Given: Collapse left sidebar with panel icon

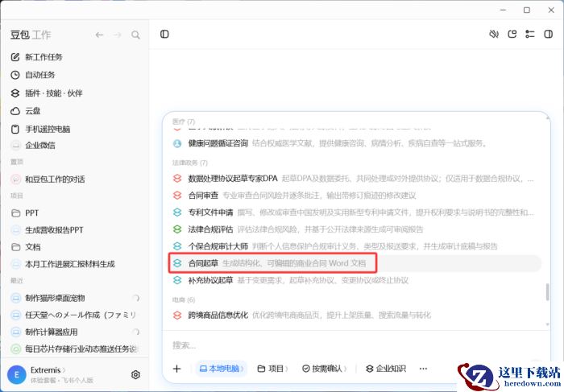Looking at the screenshot, I should [x=164, y=34].
